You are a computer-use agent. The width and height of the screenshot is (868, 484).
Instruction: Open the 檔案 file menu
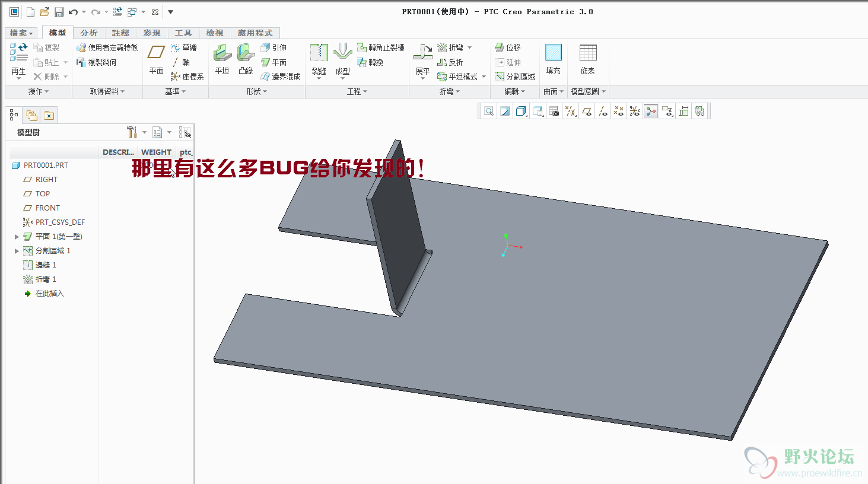(x=21, y=33)
